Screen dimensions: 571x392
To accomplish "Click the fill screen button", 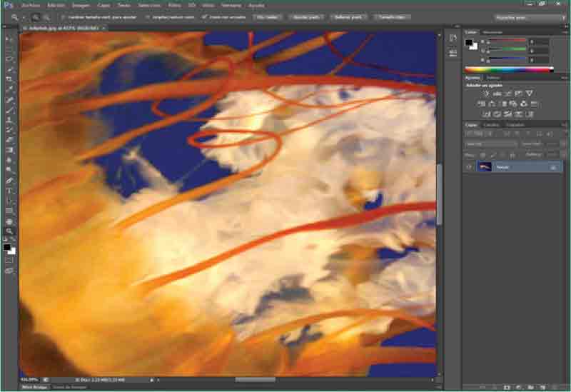I will tap(345, 16).
